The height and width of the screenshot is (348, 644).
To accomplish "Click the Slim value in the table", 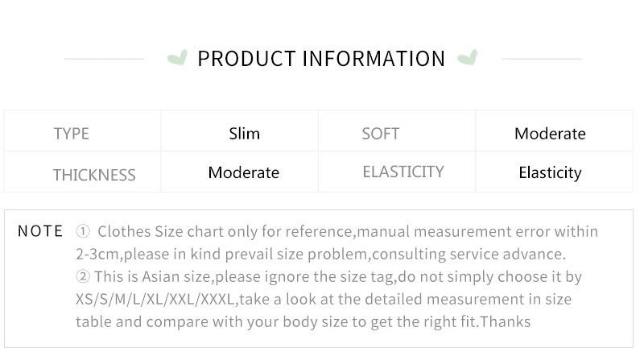I will point(244,134).
